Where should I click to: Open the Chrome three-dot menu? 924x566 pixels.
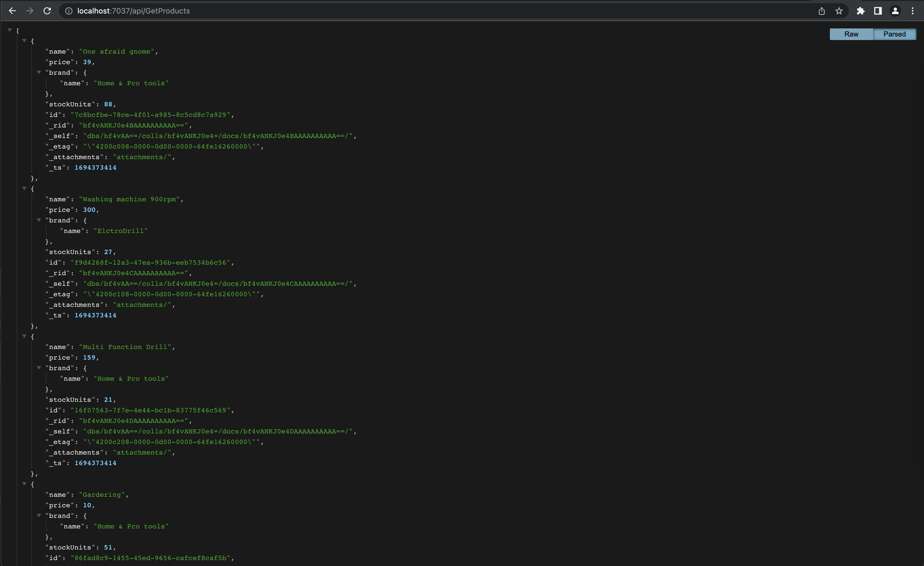point(912,11)
